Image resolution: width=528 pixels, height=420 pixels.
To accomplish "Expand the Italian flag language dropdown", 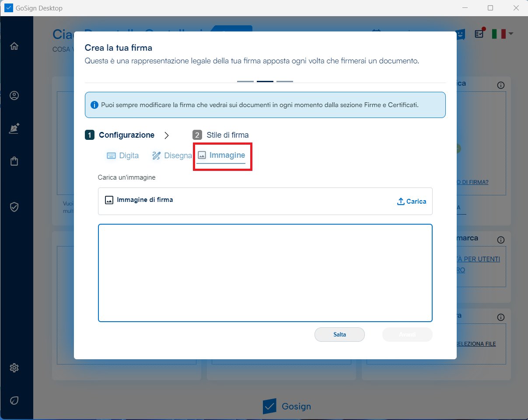I will (502, 34).
